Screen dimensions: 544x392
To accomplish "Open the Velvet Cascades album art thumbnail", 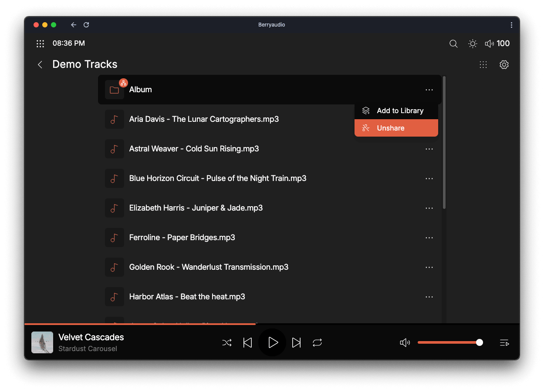I will pyautogui.click(x=42, y=342).
